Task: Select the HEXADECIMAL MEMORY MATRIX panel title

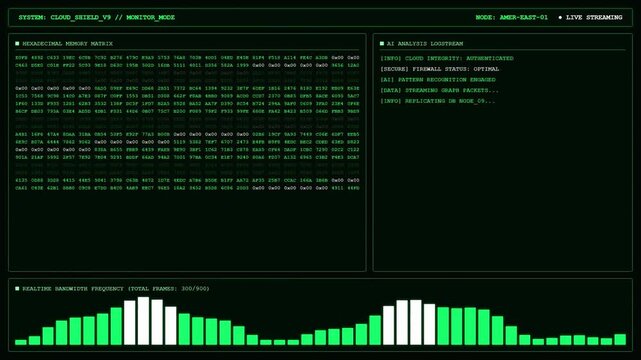Action: (67, 44)
